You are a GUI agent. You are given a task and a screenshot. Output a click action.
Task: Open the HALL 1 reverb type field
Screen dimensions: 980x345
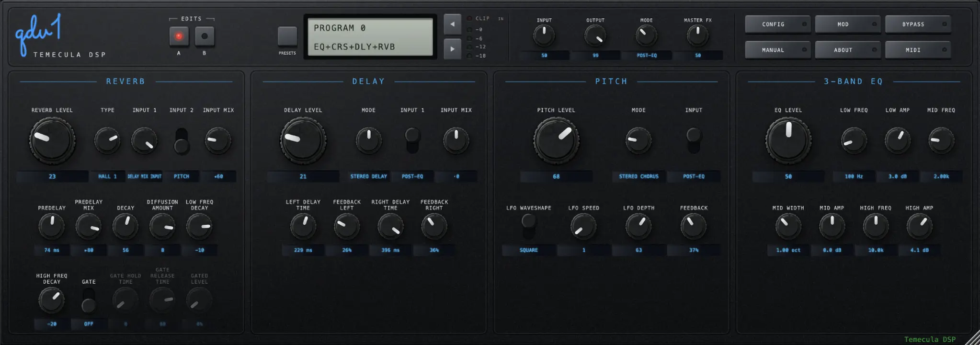[x=108, y=176]
